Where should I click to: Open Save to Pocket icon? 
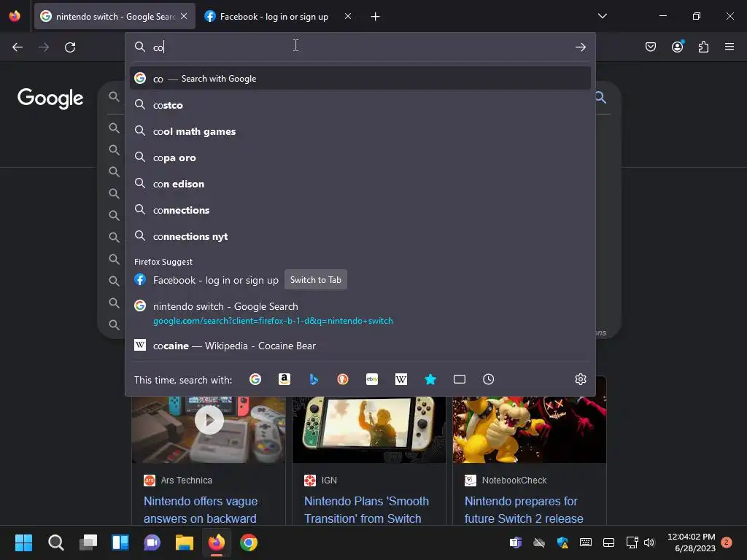point(651,47)
